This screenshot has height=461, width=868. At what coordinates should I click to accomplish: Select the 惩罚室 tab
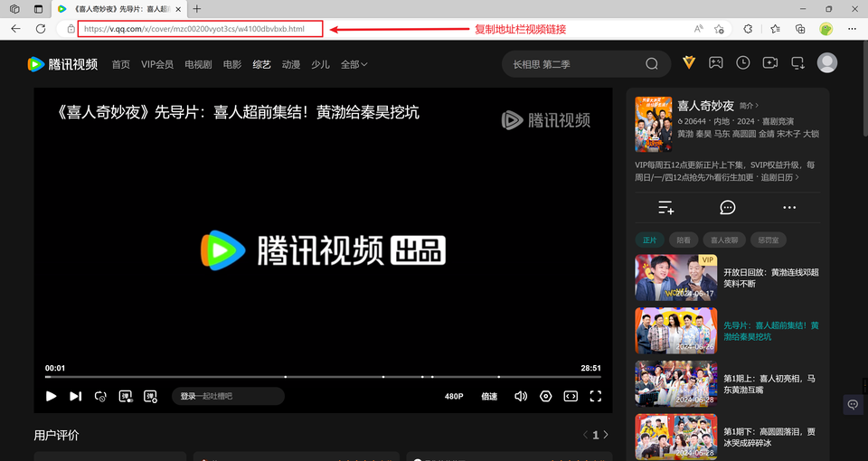tap(769, 240)
